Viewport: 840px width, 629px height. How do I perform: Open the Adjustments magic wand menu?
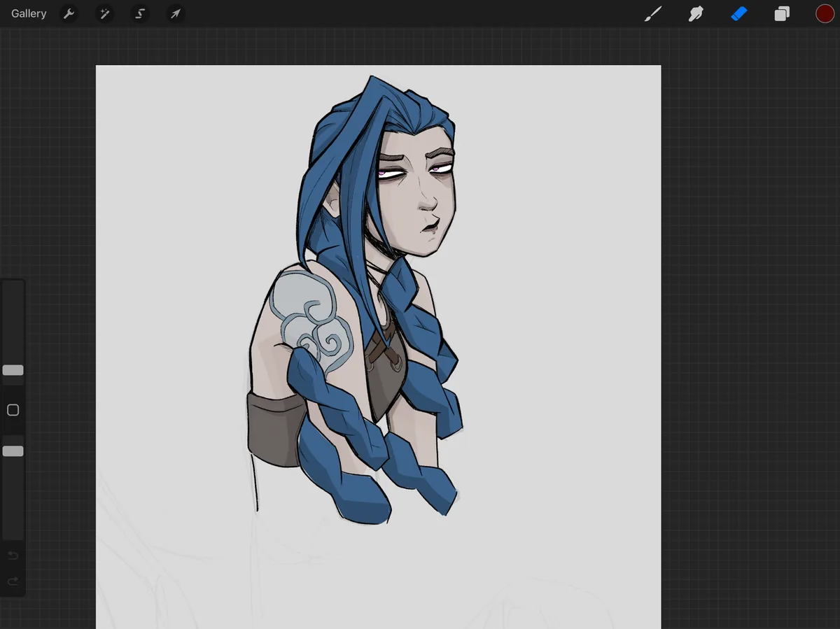click(x=104, y=13)
